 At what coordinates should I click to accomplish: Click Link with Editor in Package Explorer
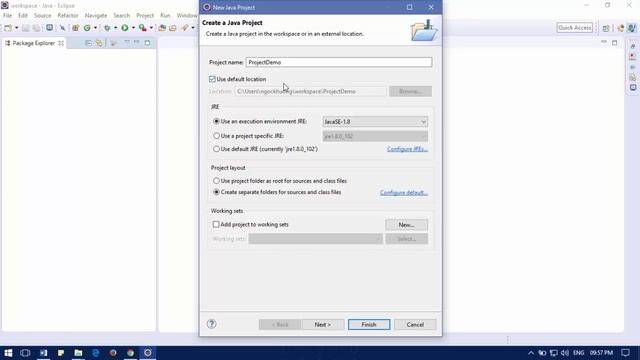99,43
